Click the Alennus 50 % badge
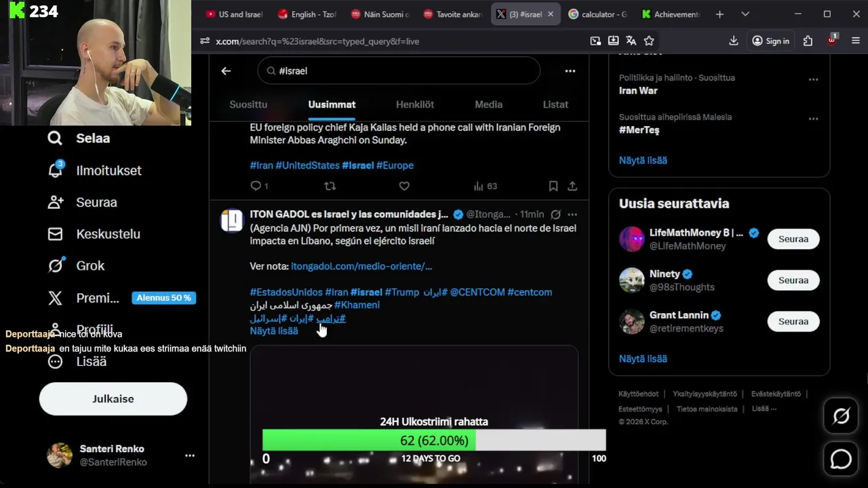This screenshot has width=868, height=488. point(163,298)
